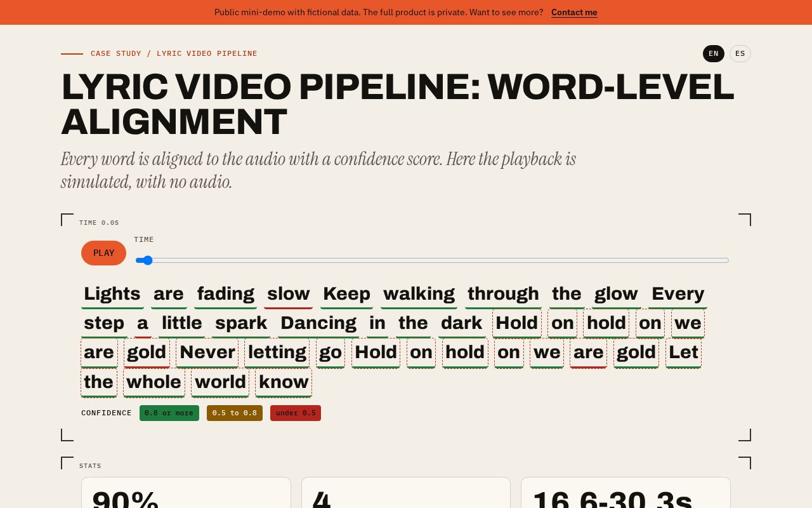Click the word 'world'

220,382
